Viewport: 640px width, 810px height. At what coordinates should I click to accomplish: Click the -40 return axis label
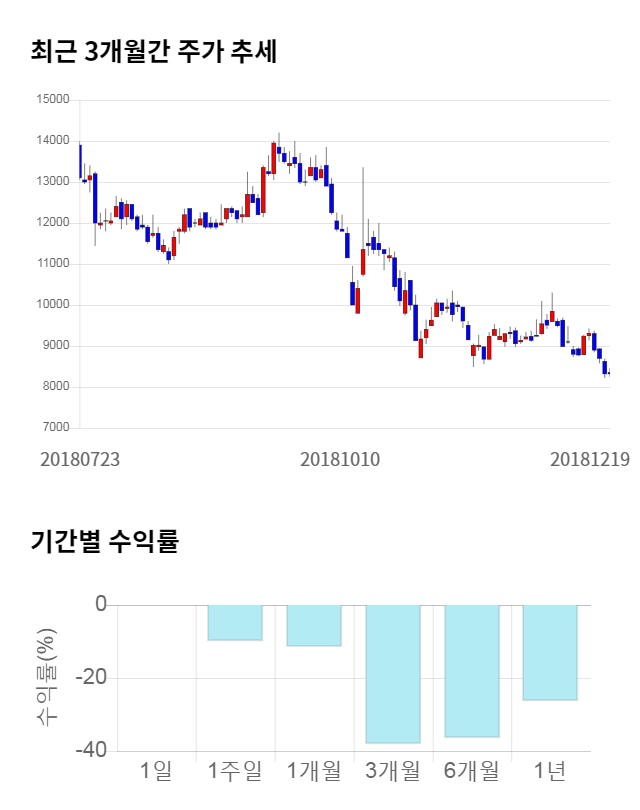coord(92,751)
